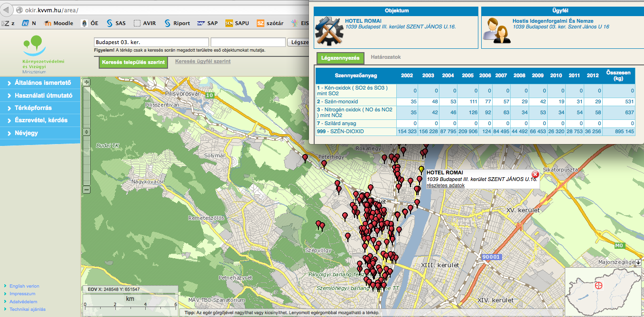Image resolution: width=644 pixels, height=317 pixels.
Task: Close the HOTEL ROMAI map popup
Action: click(x=535, y=174)
